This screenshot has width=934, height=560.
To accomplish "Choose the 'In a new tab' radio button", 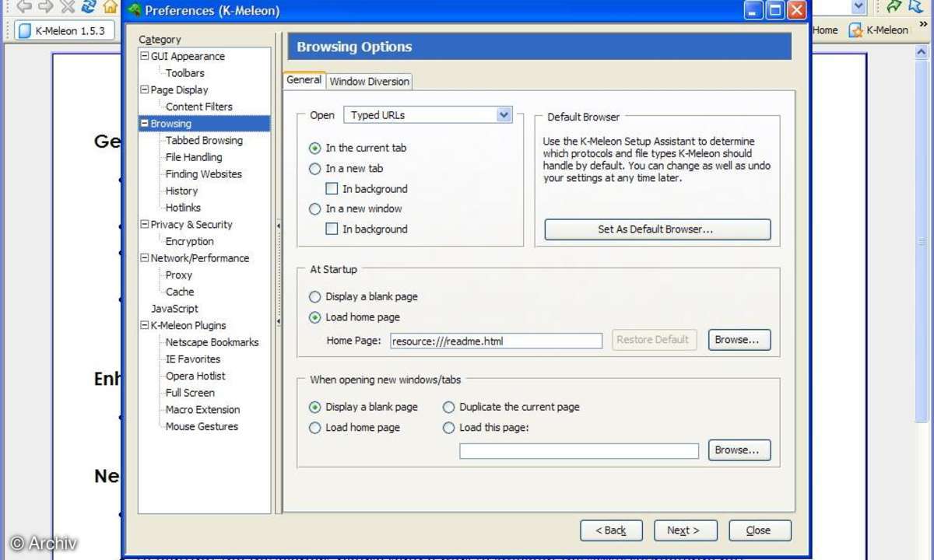I will 315,168.
